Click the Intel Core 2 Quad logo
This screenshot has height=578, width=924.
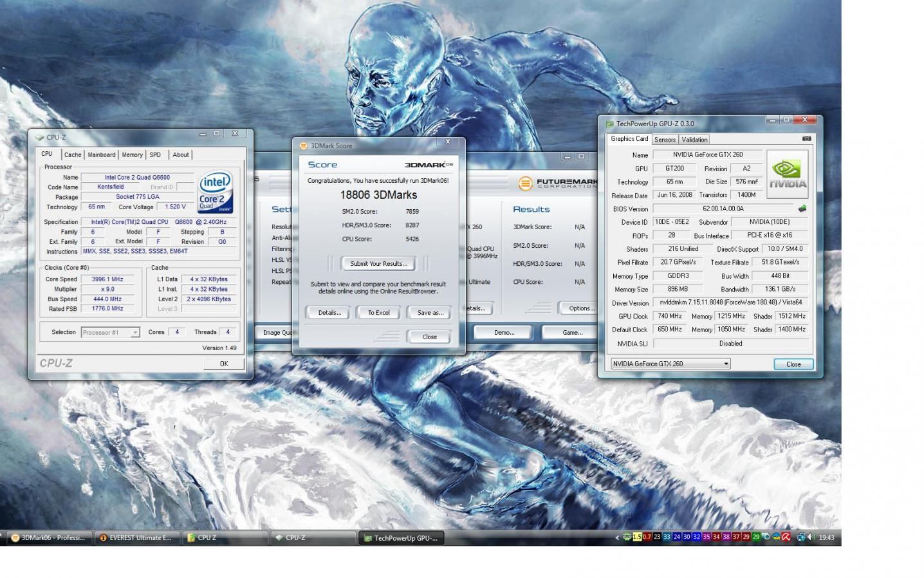[216, 192]
